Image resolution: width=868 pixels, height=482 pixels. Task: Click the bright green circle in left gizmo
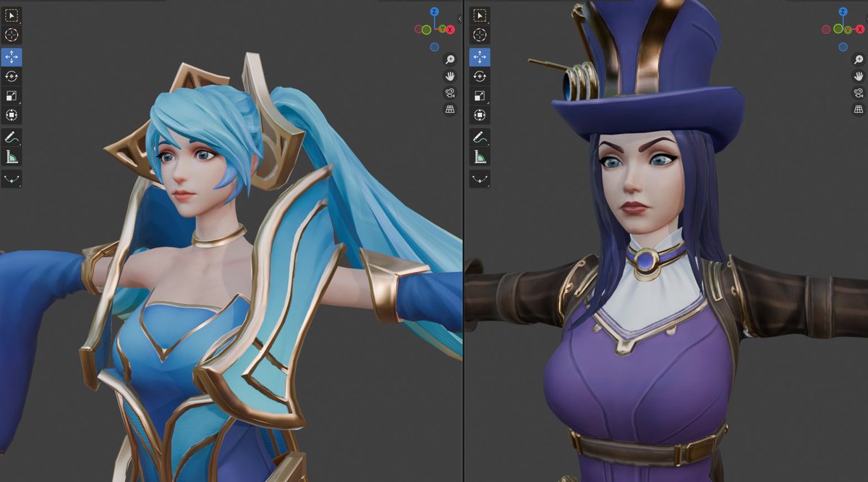coord(426,30)
